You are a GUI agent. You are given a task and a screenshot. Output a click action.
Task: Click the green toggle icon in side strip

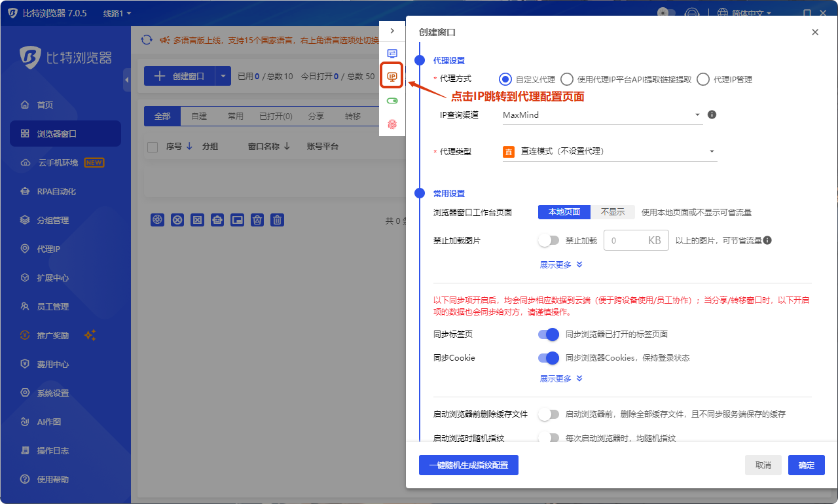(x=392, y=101)
